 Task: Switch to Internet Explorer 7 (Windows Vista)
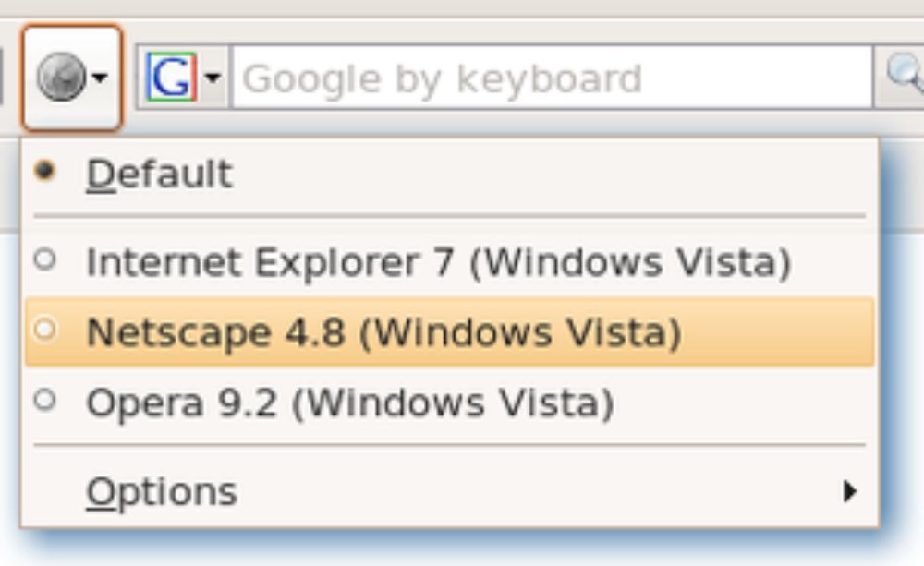pos(438,263)
